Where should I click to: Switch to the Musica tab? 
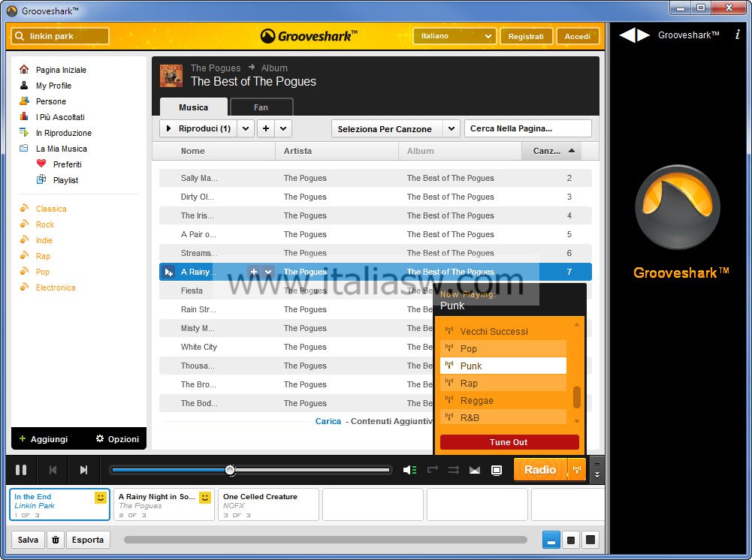tap(193, 107)
